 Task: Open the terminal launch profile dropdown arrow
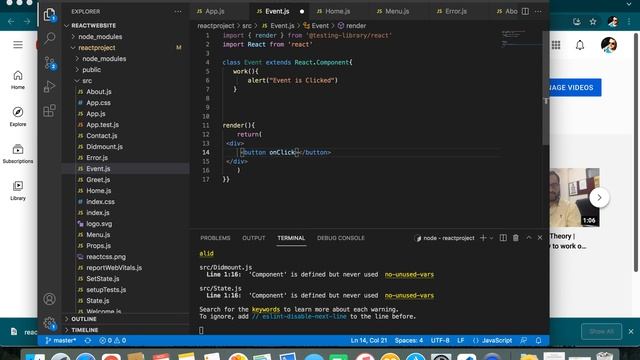click(491, 238)
